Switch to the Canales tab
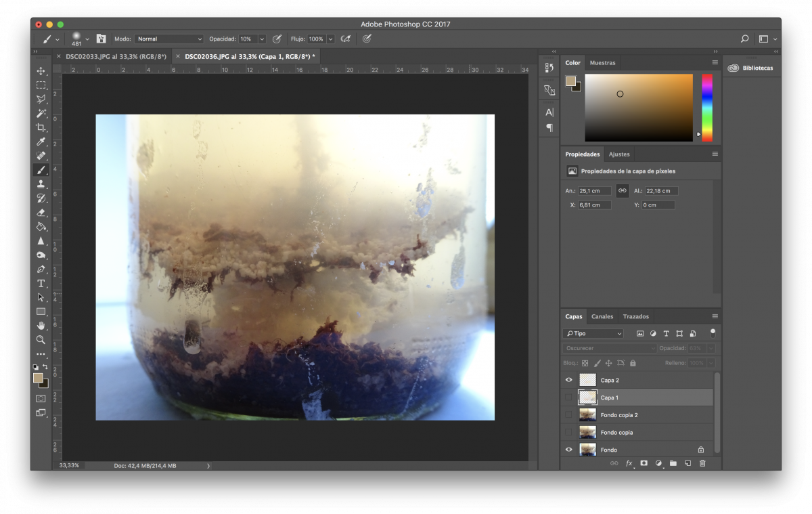Screen dimensions: 812x514 602,316
